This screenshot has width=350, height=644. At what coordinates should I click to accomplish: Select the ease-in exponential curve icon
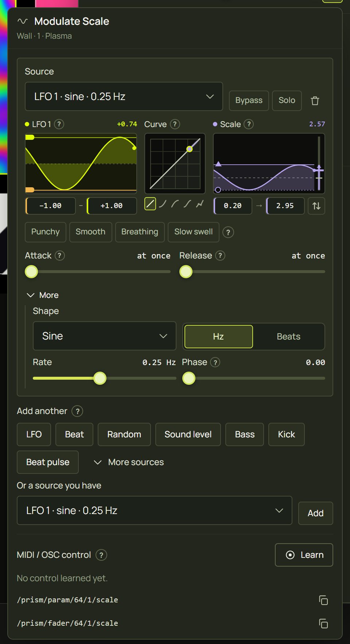[x=163, y=204]
